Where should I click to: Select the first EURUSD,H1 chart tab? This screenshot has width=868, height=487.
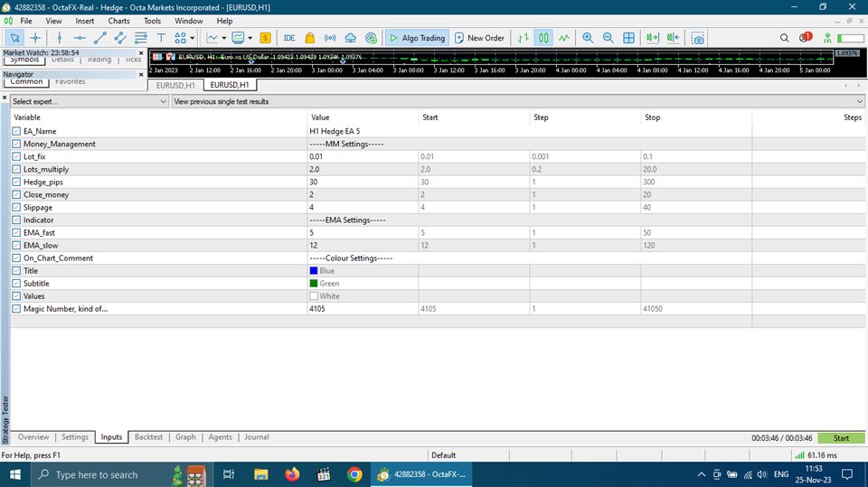(175, 85)
